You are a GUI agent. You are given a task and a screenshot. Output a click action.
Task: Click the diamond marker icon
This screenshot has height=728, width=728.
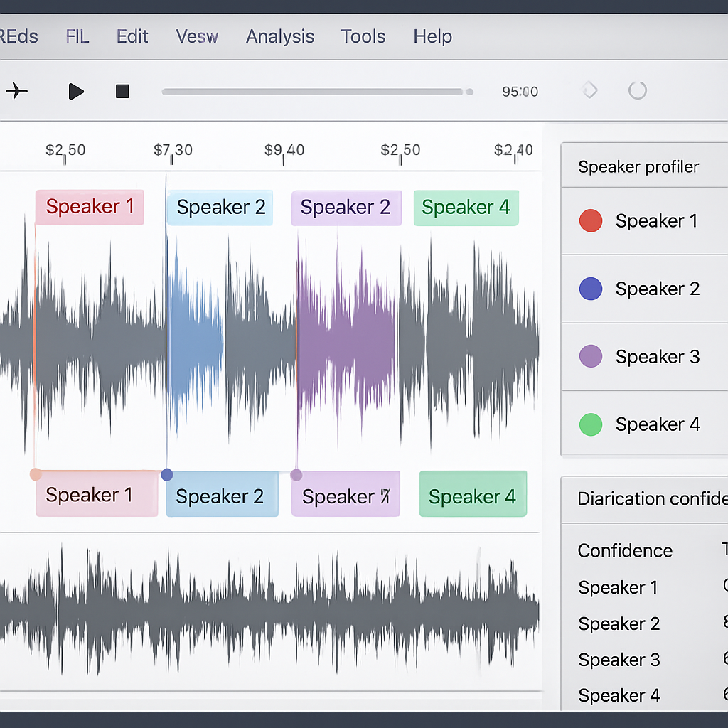(589, 90)
